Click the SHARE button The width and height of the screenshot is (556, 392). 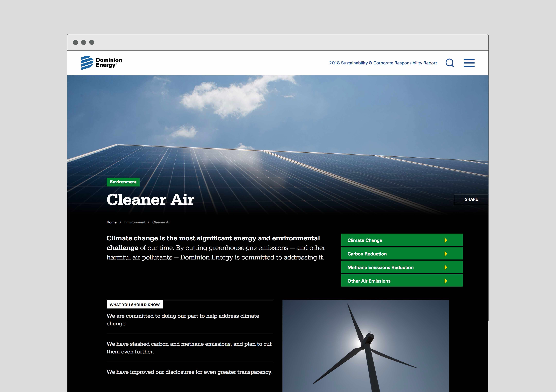[471, 199]
